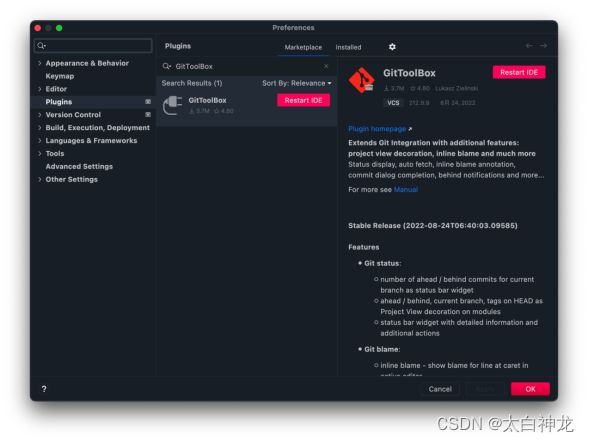Screen dimensions: 589x442
Task: Click the GitToolBox title in details pane
Action: tap(409, 73)
